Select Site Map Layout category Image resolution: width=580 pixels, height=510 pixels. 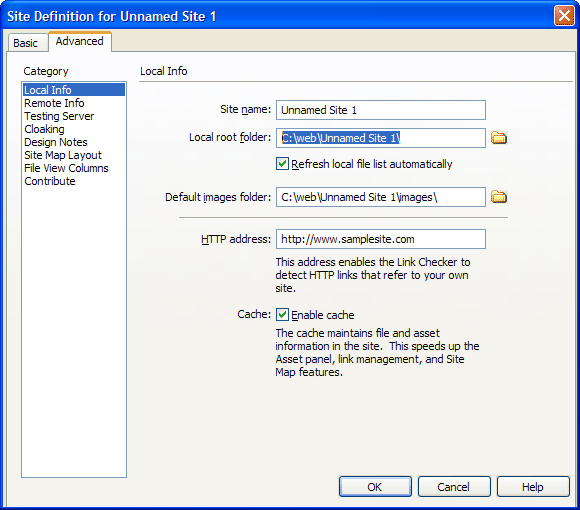[x=63, y=155]
